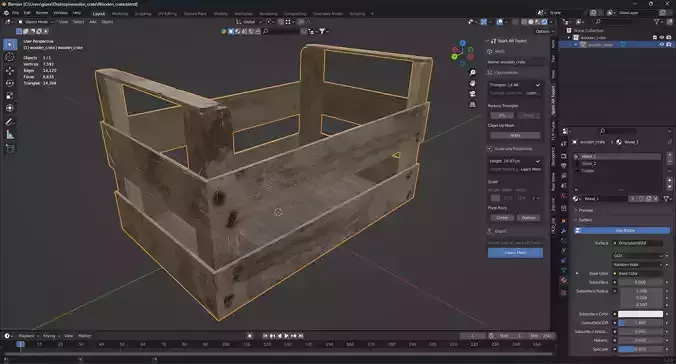Viewport: 676px width, 364px height.
Task: Open the Output properties tab icon
Action: [x=563, y=166]
